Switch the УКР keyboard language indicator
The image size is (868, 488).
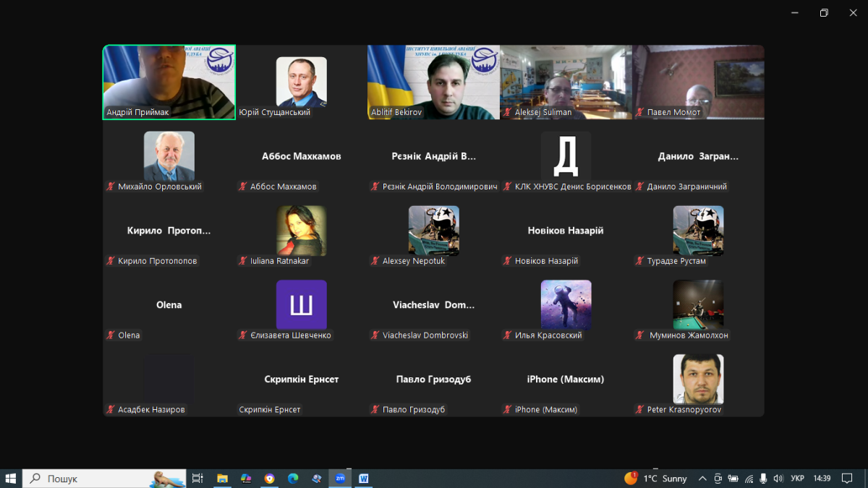(x=797, y=479)
